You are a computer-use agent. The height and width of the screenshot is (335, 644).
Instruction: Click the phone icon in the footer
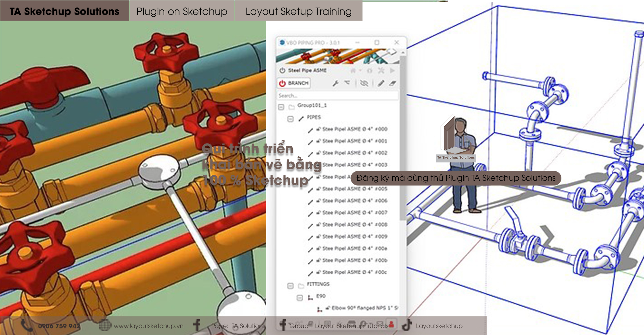[27, 325]
